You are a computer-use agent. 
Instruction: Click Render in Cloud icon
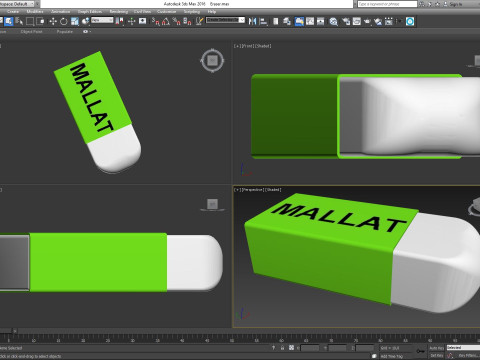tap(378, 21)
